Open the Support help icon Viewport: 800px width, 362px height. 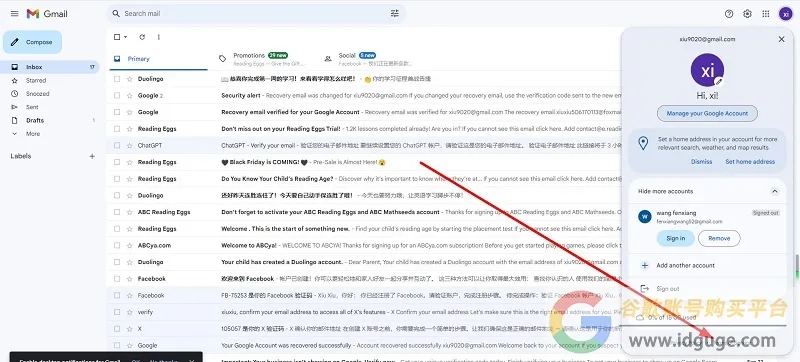coord(729,14)
